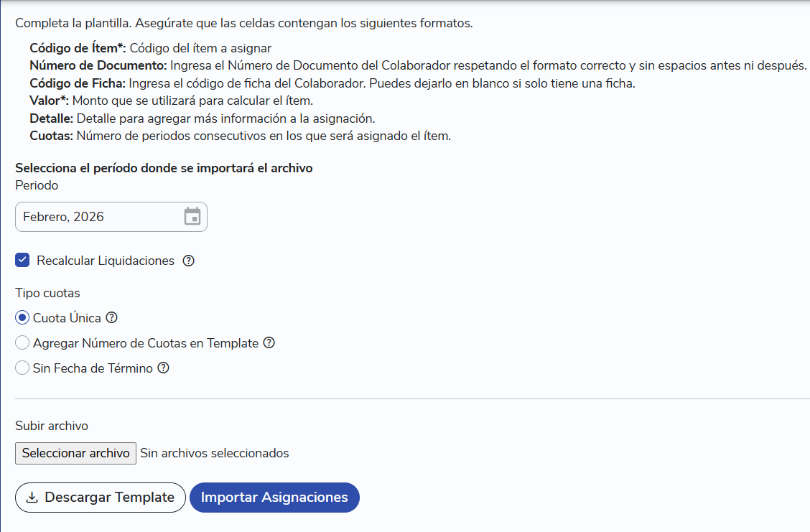Click the Febrero, 2026 period field

pos(111,217)
